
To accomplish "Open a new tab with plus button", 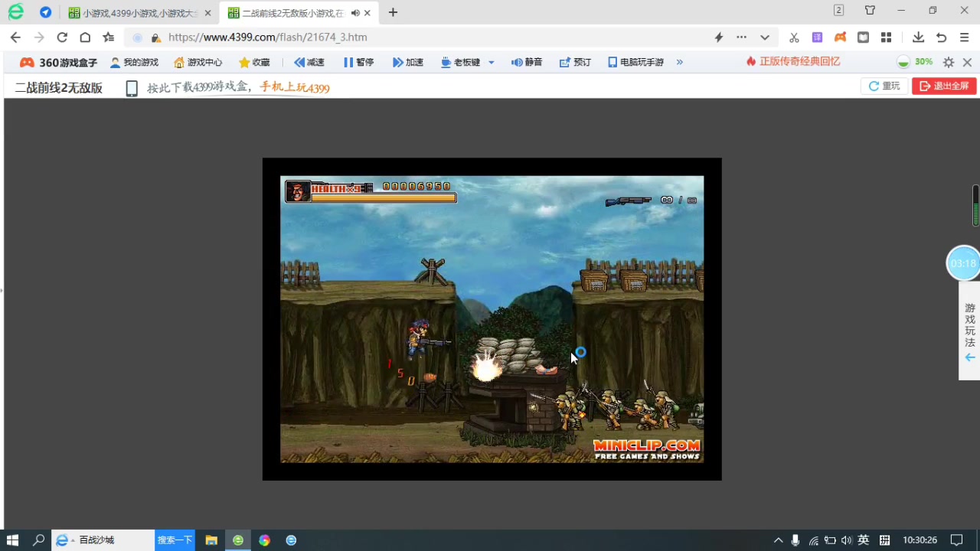I will click(393, 12).
